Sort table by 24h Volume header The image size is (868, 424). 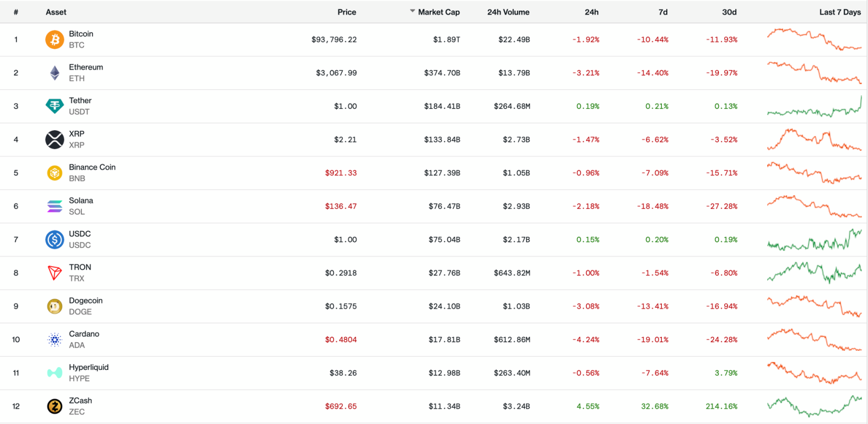[508, 12]
